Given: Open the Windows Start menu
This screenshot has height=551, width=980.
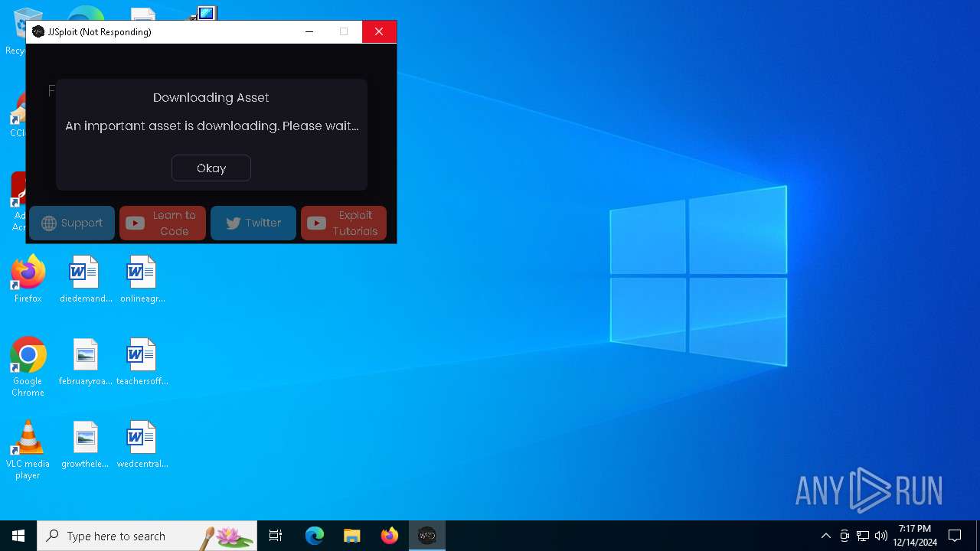Looking at the screenshot, I should 18,536.
